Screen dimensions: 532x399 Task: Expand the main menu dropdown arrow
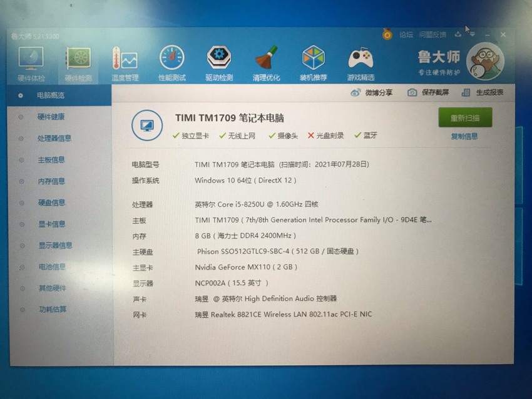coord(473,34)
